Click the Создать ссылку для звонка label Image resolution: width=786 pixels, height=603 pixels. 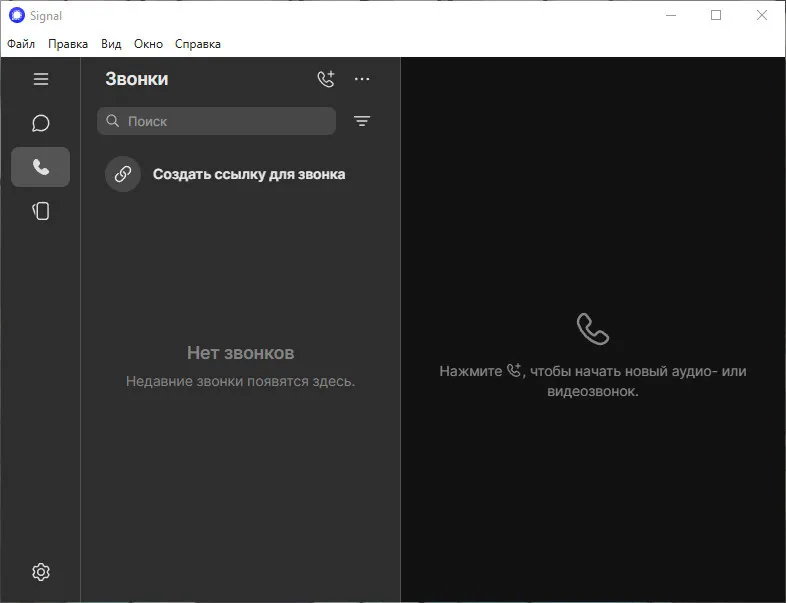point(249,174)
